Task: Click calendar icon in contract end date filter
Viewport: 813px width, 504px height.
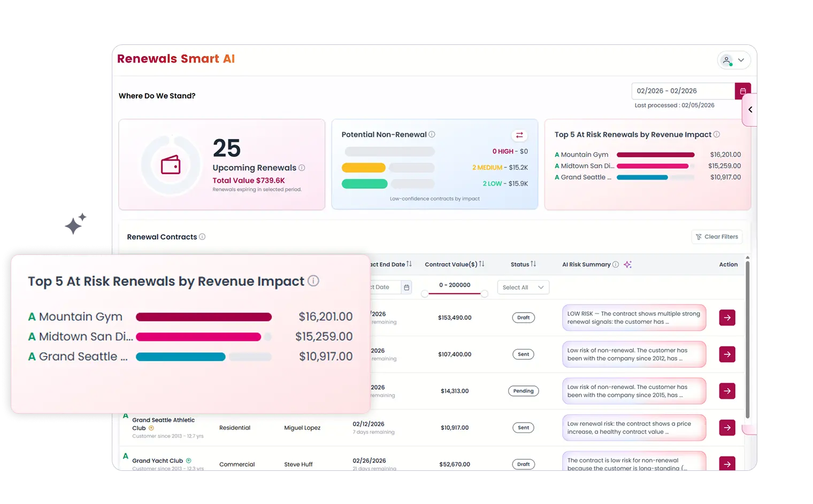Action: 406,288
